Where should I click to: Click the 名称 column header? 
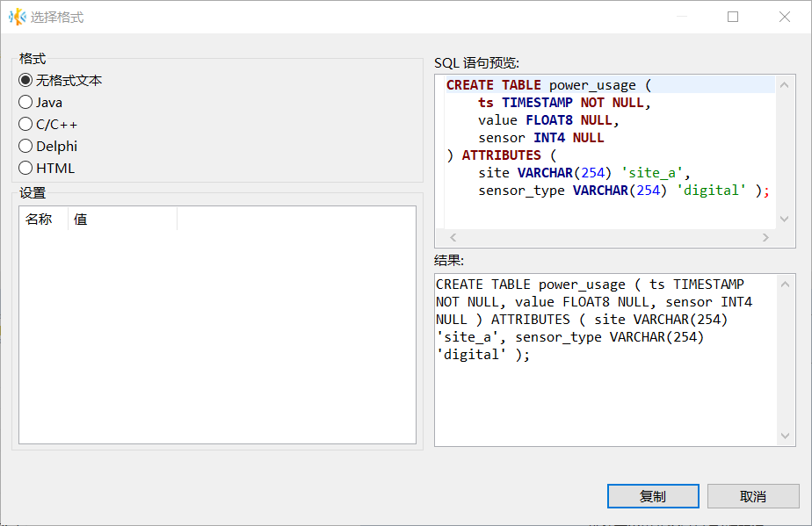coord(40,219)
